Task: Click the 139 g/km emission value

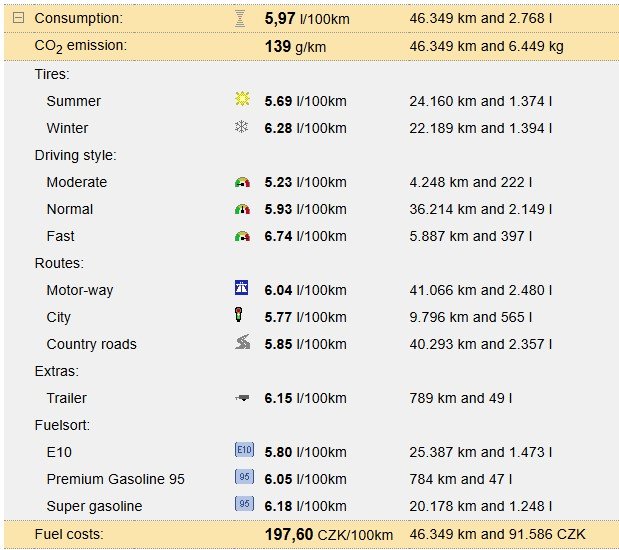Action: (295, 47)
